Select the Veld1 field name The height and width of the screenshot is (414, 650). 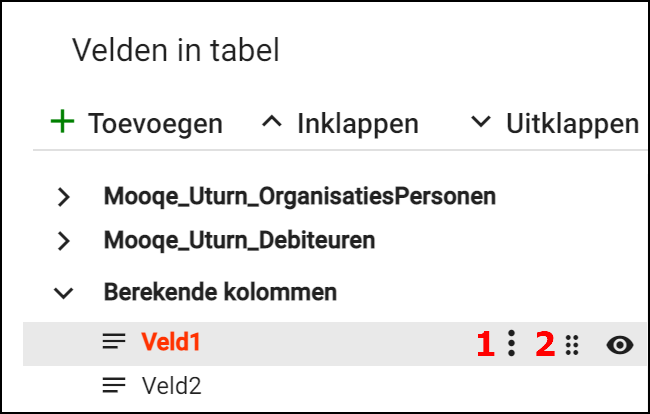(x=171, y=342)
